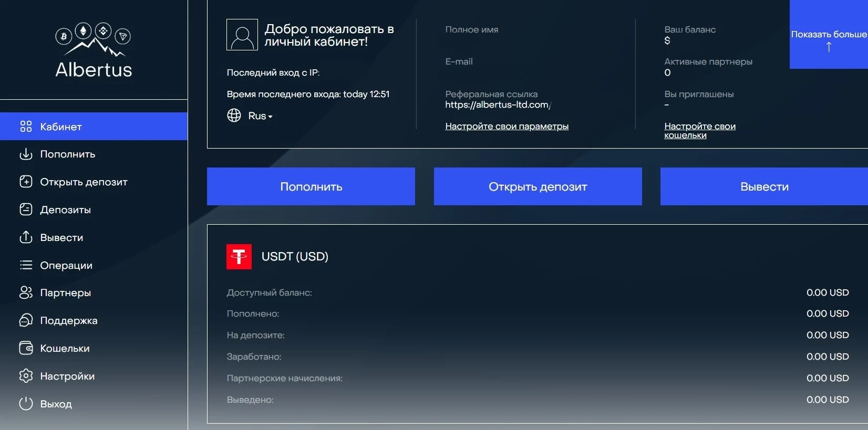Click the Кошельки wallet icon
This screenshot has width=868, height=430.
(26, 348)
